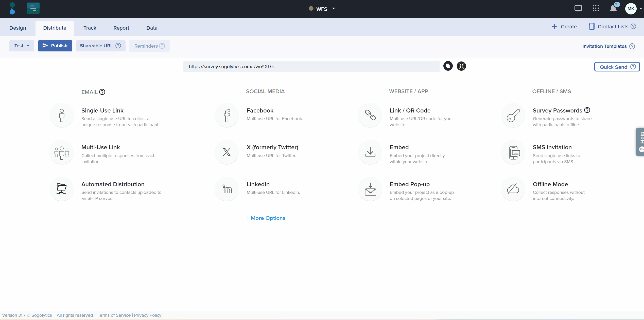Choose the Facebook distribution icon
The image size is (644, 320).
227,115
